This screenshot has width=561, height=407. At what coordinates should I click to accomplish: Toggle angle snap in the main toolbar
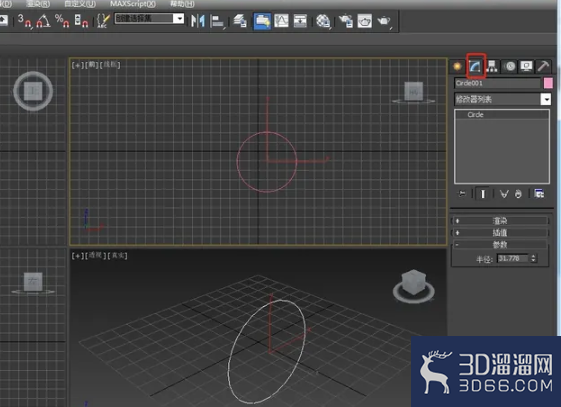(x=43, y=21)
